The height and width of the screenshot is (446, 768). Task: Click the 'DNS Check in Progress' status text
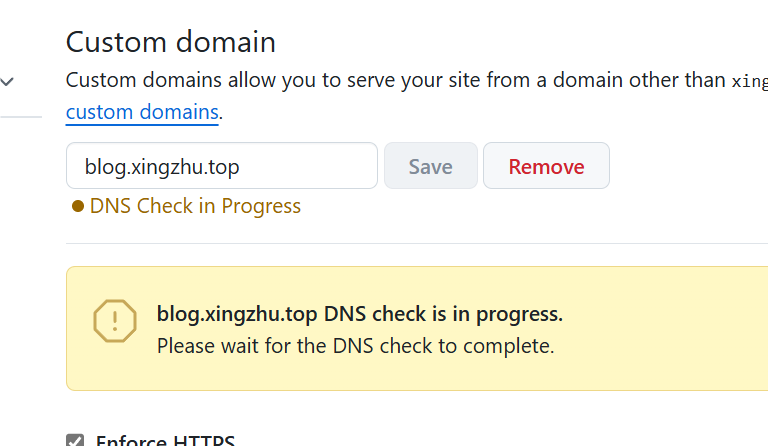tap(195, 206)
